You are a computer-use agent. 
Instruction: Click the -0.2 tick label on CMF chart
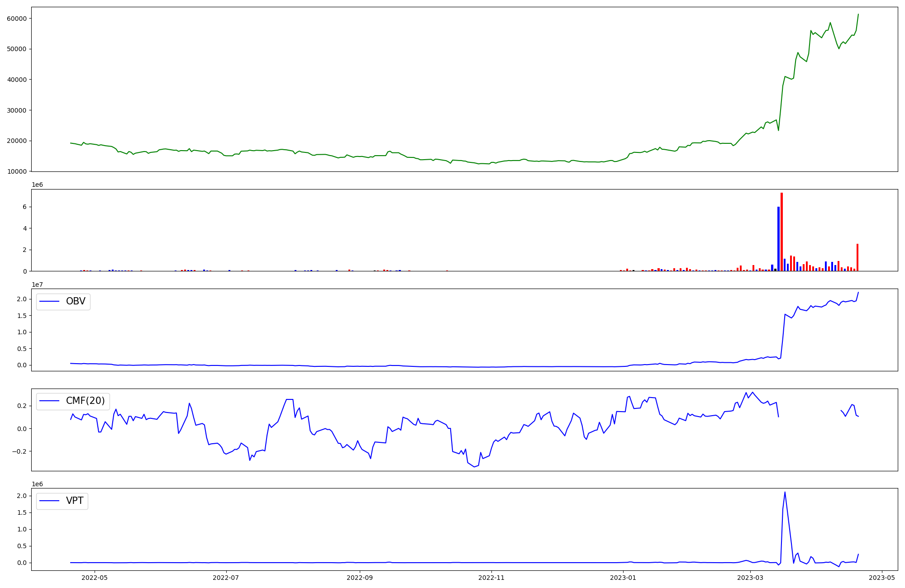pyautogui.click(x=19, y=451)
